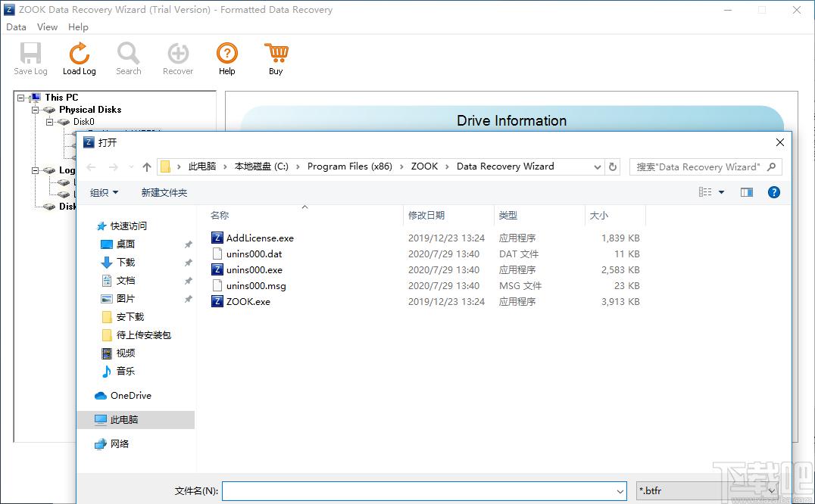
Task: Click the search Data Recovery Wizard box
Action: point(705,166)
